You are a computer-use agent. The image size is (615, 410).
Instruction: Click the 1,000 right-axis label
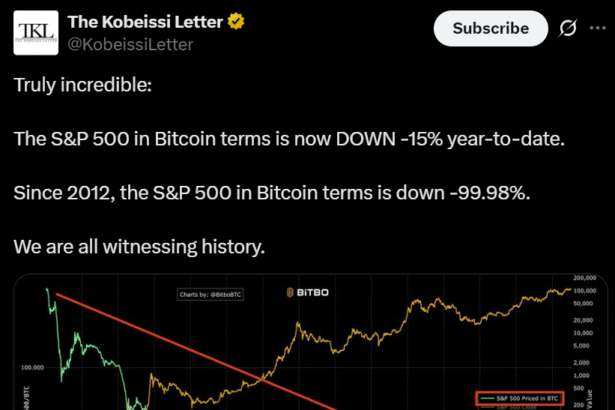click(x=584, y=374)
